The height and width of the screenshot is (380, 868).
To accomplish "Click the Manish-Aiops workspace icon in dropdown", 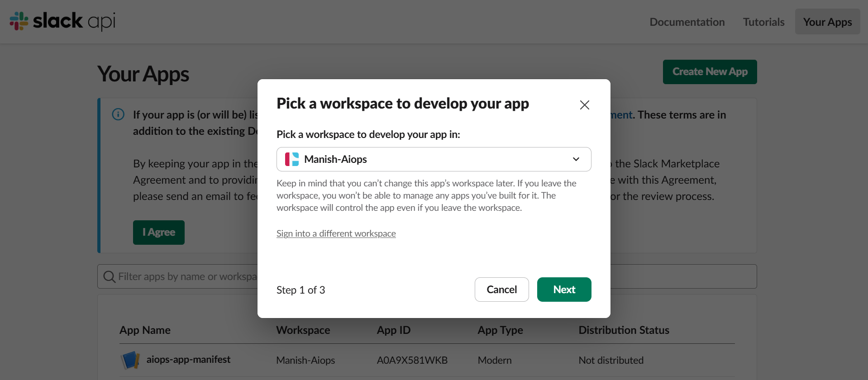I will 292,159.
